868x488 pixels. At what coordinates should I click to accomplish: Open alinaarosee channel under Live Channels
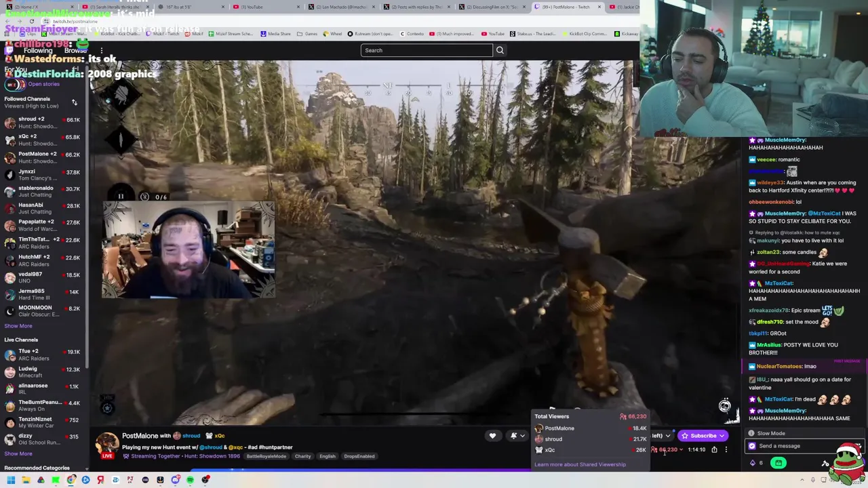pos(44,388)
